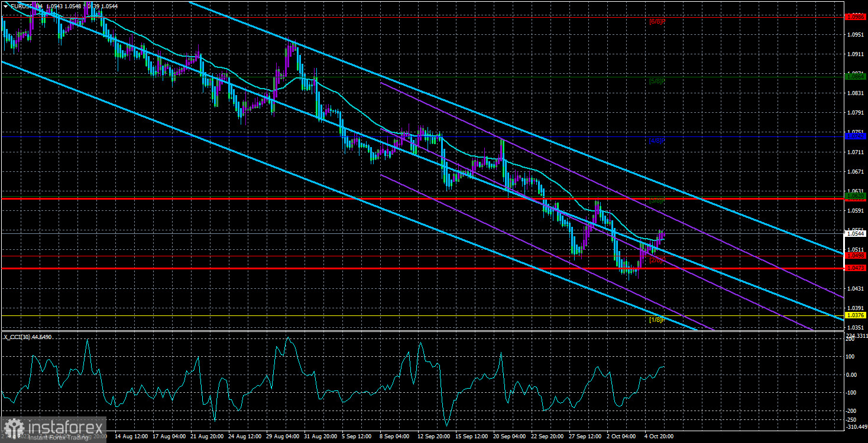Screen dimensions: 868x443
Task: Click the 1.0431 price axis value
Action: (855, 288)
